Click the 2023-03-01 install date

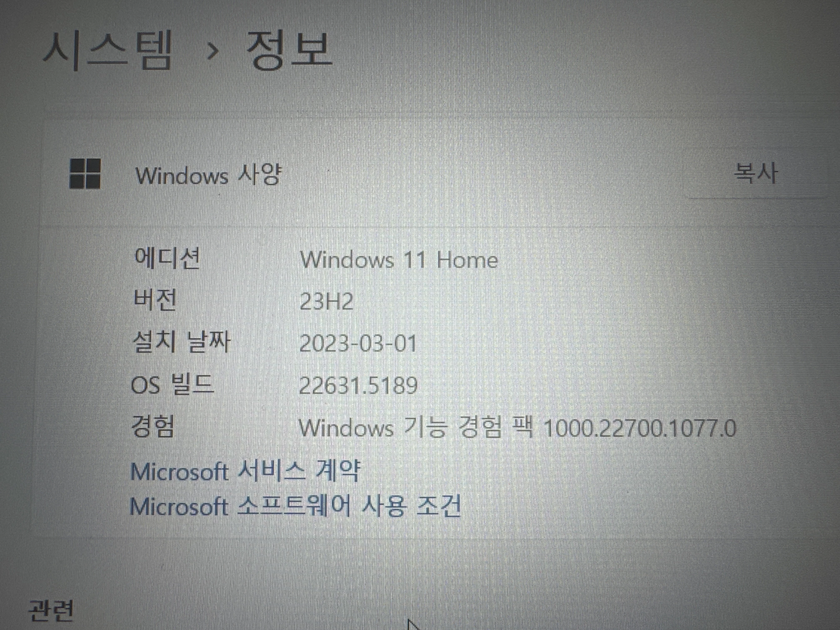click(x=358, y=344)
